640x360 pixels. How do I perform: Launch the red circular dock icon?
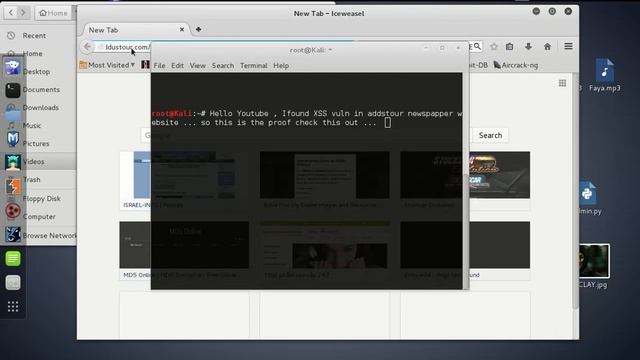(x=13, y=211)
